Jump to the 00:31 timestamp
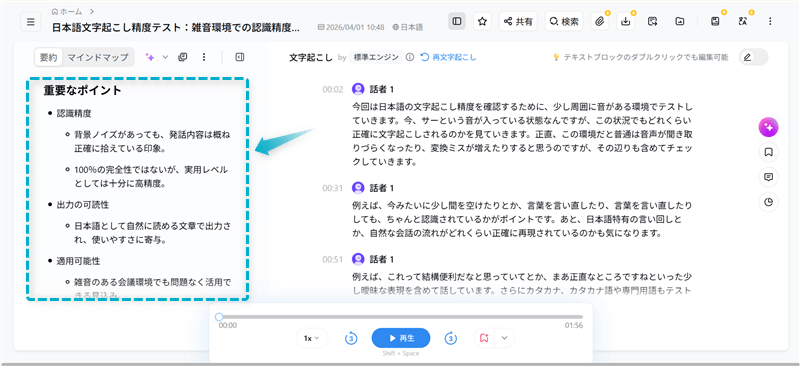 (x=333, y=188)
